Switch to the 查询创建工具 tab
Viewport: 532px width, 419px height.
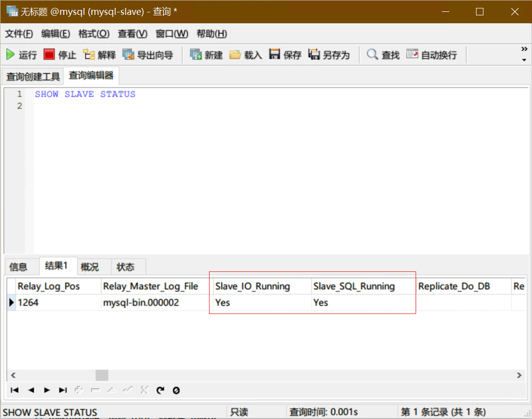33,76
